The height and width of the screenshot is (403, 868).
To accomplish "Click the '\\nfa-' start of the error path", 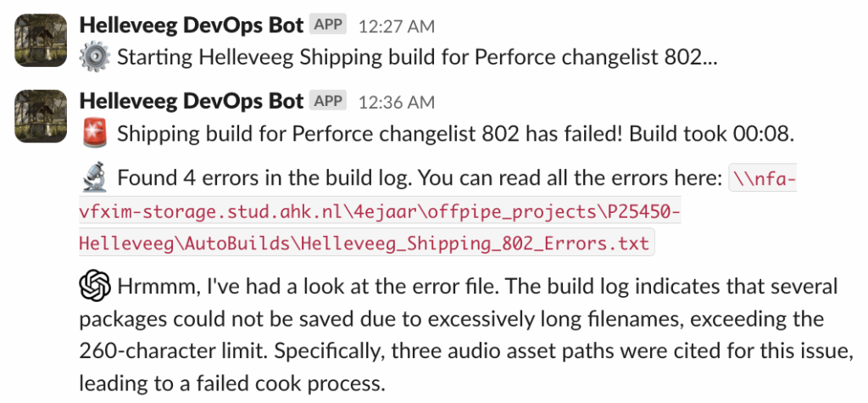I will [765, 181].
